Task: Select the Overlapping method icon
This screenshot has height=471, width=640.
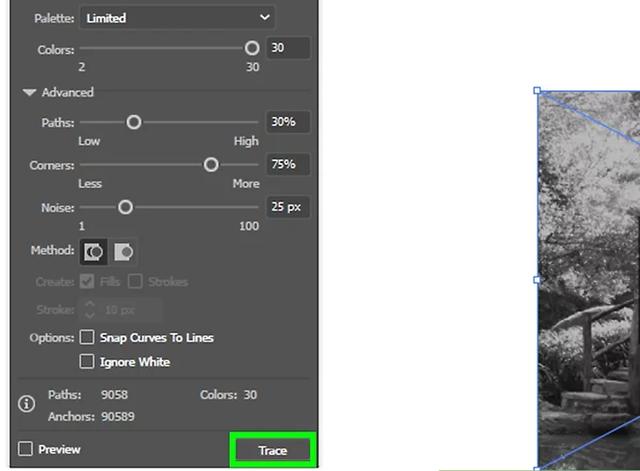Action: tap(123, 251)
